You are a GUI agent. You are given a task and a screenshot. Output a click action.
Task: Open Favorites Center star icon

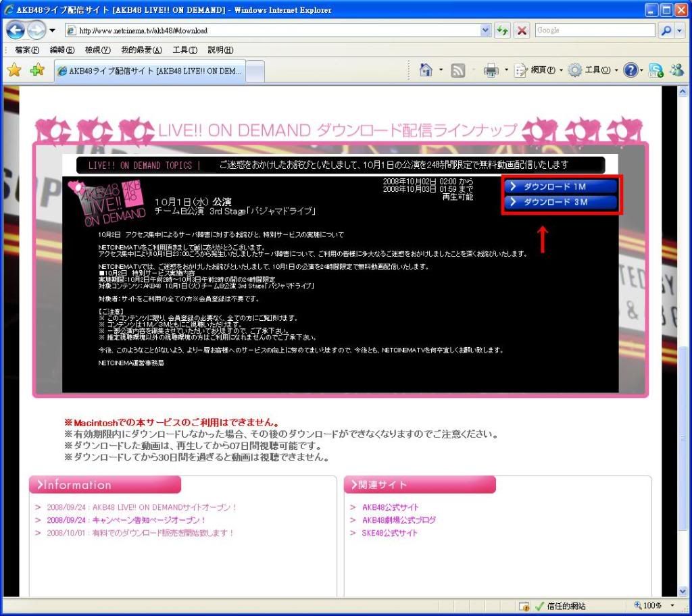(x=14, y=70)
